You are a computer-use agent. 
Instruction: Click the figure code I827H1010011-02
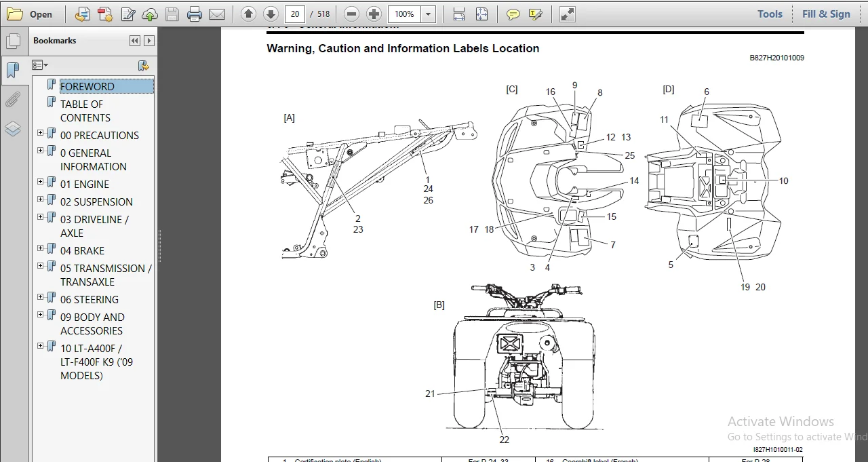coord(778,450)
